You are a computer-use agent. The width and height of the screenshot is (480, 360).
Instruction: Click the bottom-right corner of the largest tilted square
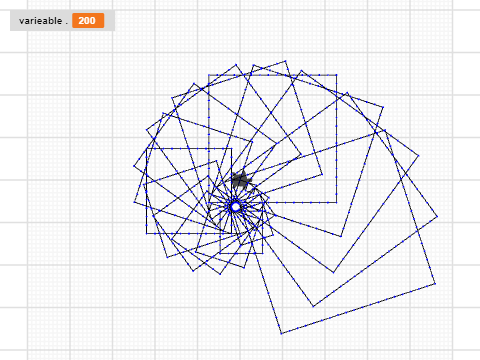click(x=435, y=284)
